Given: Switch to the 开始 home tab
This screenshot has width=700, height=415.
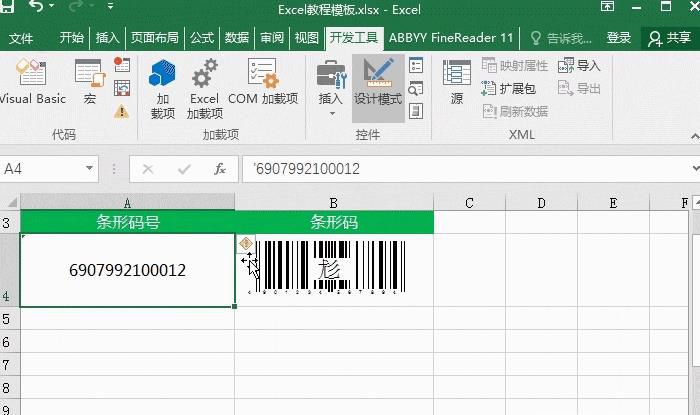Looking at the screenshot, I should point(72,38).
